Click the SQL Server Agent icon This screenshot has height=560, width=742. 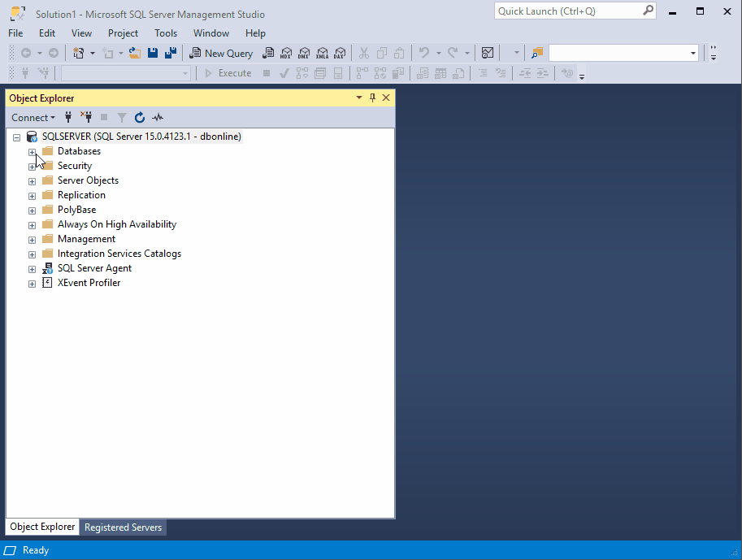pos(47,268)
